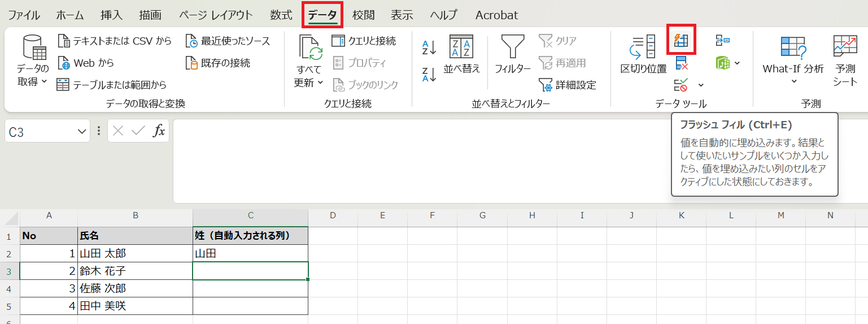The width and height of the screenshot is (868, 324).
Task: Switch to the 描画 tab
Action: tap(150, 15)
